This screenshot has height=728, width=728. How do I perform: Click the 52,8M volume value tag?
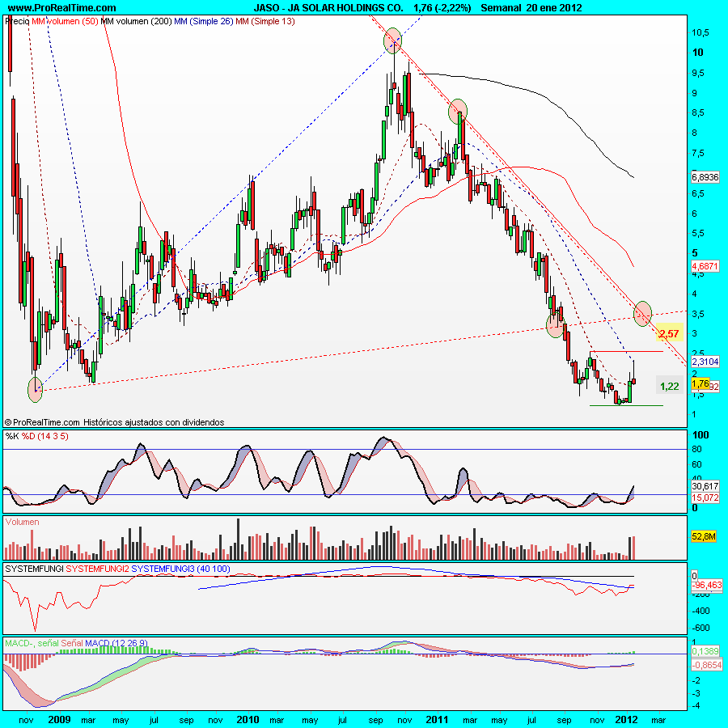[x=704, y=536]
